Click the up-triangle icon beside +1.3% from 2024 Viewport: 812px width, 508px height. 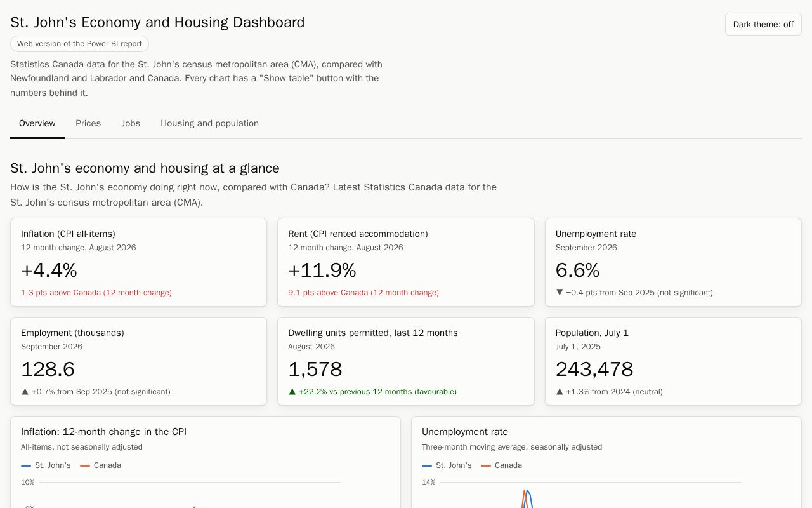click(560, 391)
